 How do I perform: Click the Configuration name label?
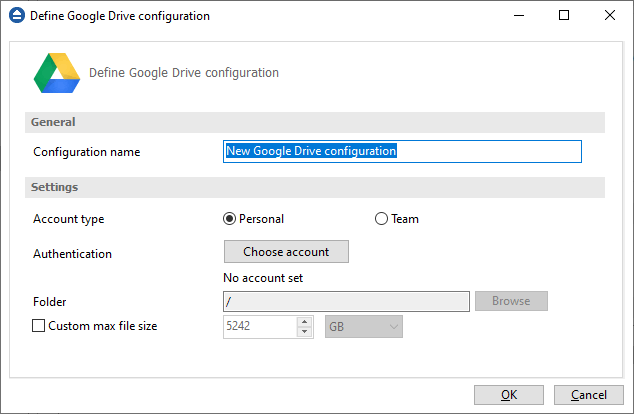pos(87,152)
